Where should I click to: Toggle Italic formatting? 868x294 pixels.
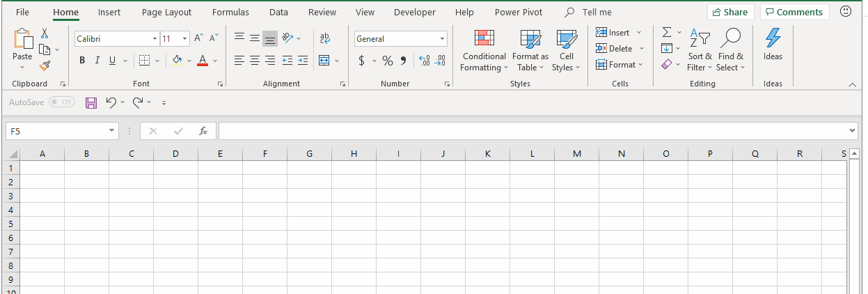(97, 61)
